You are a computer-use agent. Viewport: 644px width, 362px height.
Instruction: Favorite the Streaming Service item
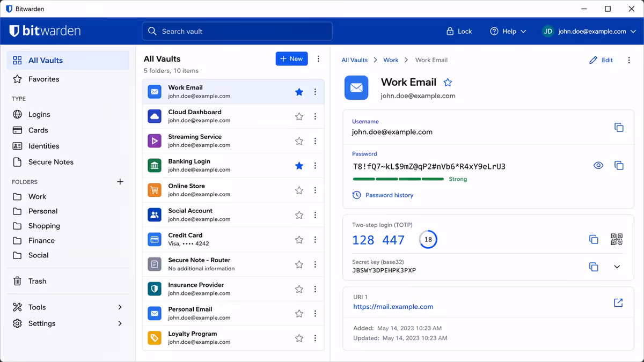[299, 141]
